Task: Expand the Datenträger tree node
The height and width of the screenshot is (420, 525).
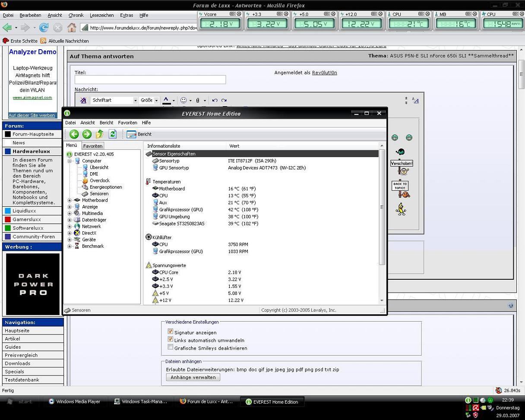Action: click(70, 220)
